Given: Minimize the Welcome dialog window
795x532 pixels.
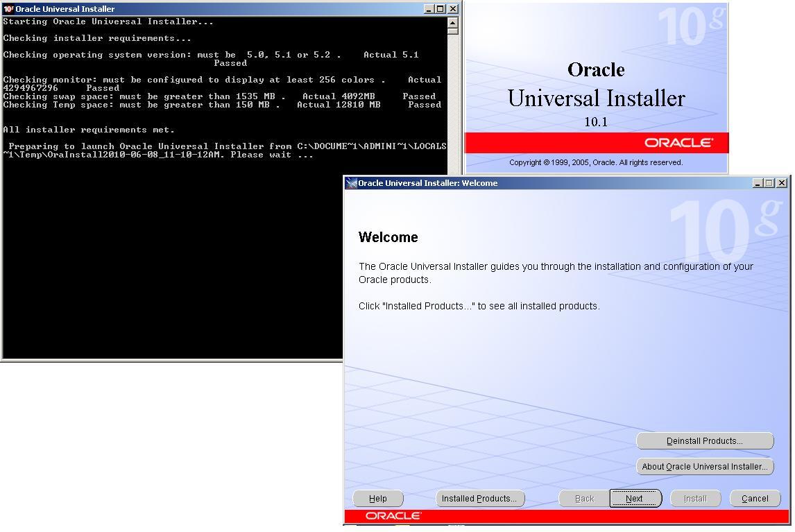Looking at the screenshot, I should click(x=758, y=183).
